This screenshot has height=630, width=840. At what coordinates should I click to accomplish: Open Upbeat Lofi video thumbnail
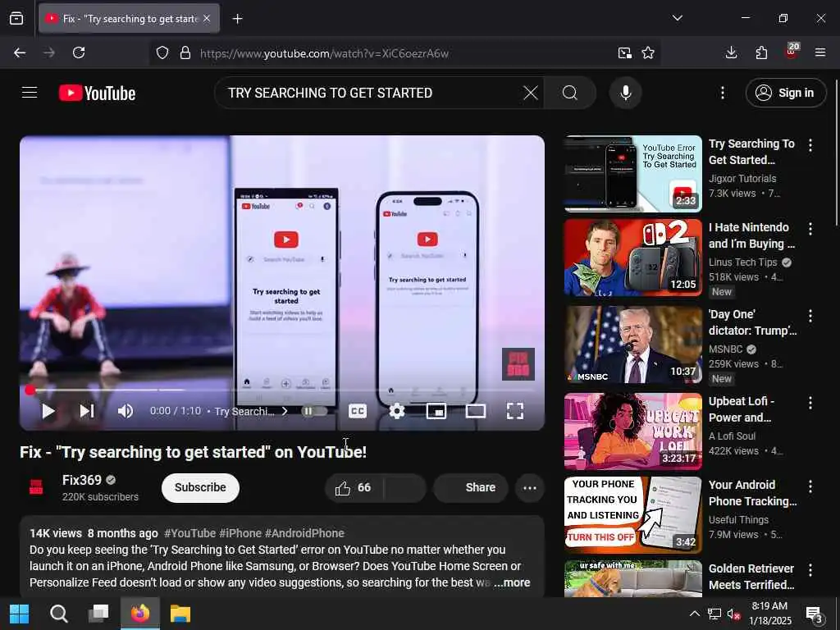pyautogui.click(x=632, y=431)
